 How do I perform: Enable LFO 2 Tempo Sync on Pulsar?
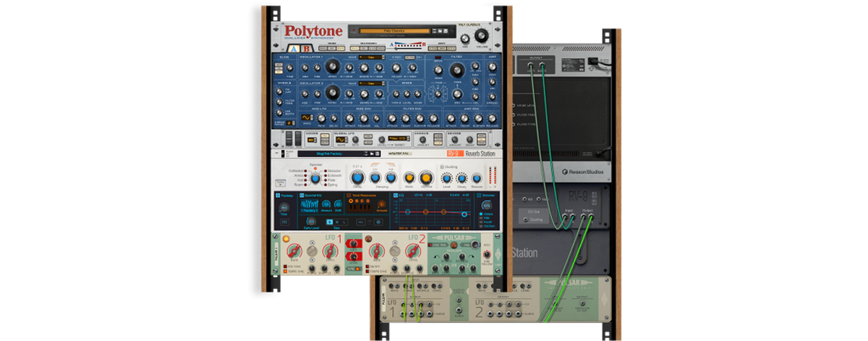369,271
